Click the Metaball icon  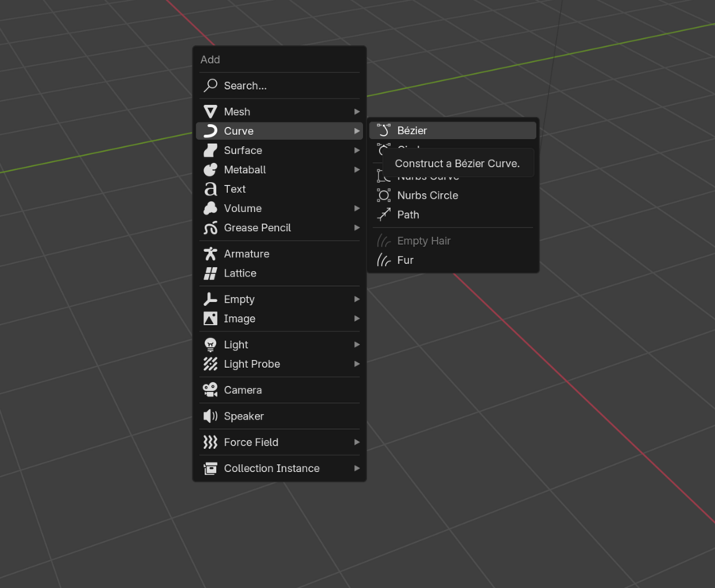(211, 170)
